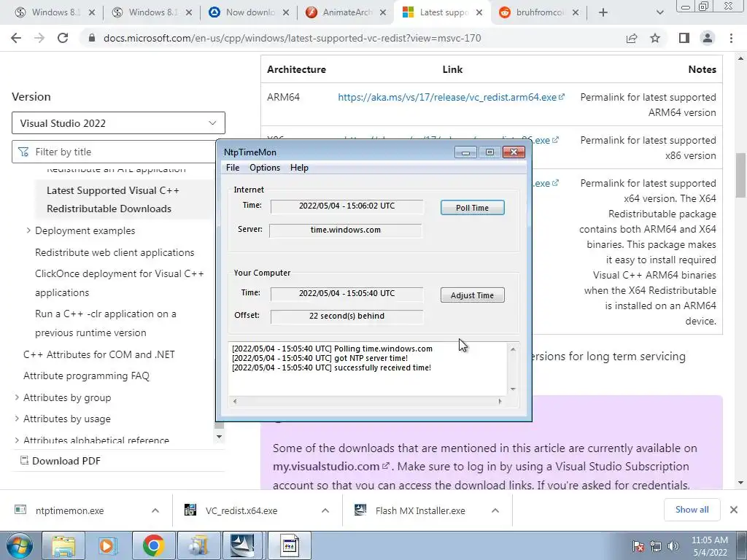Open Windows Start orb
Viewport: 747px width, 560px height.
click(19, 545)
